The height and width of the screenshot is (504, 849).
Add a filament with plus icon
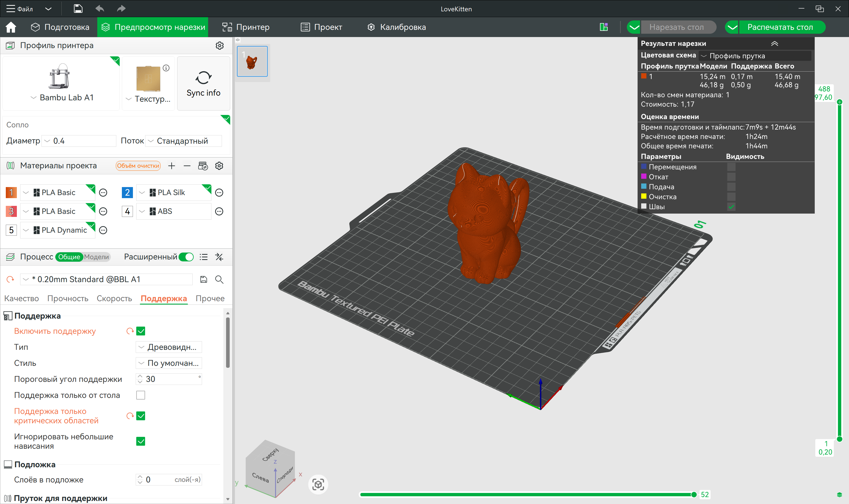pos(172,166)
